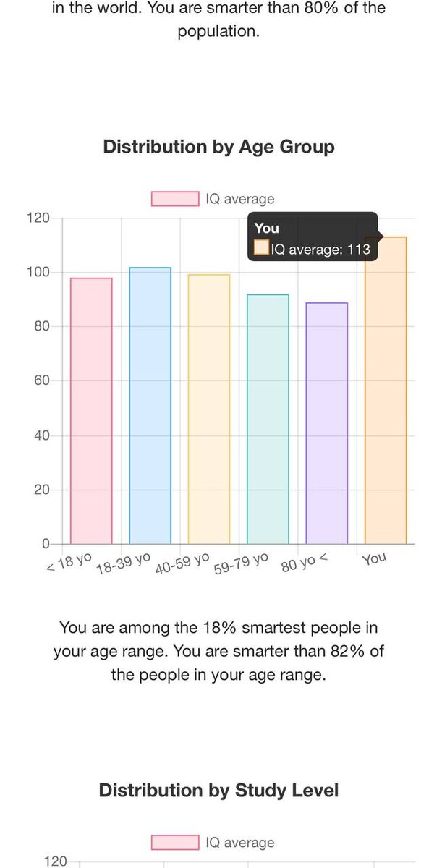Click the pink '< 18 yo' bar
The image size is (442, 868).
coord(91,411)
